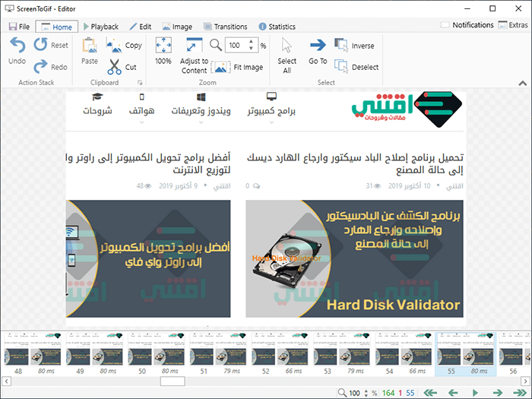
Task: Select frame 52 thumbnail
Action: (280, 354)
